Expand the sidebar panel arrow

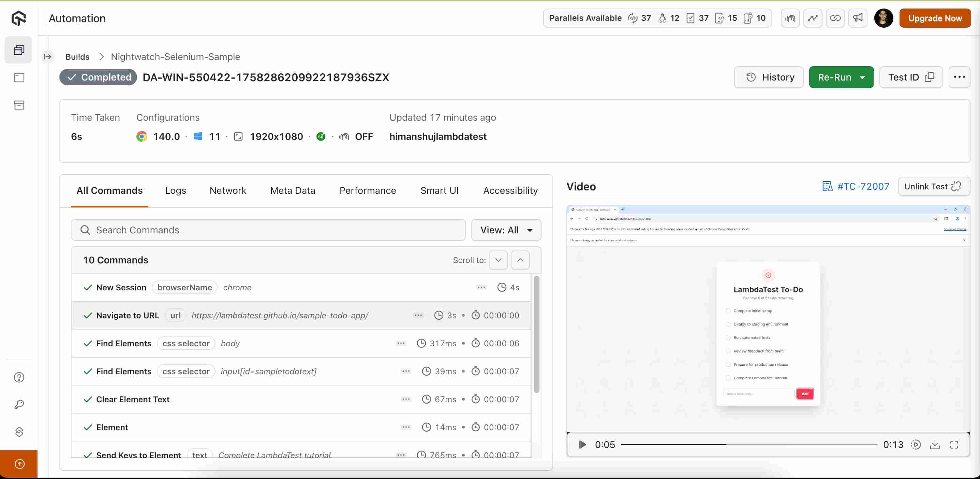47,56
